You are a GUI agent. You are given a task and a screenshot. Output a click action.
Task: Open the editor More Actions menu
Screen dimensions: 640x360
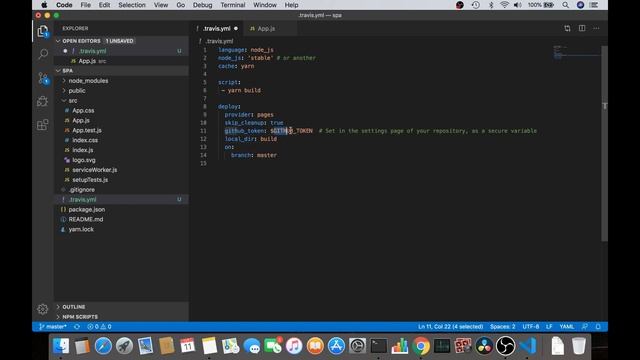click(596, 28)
